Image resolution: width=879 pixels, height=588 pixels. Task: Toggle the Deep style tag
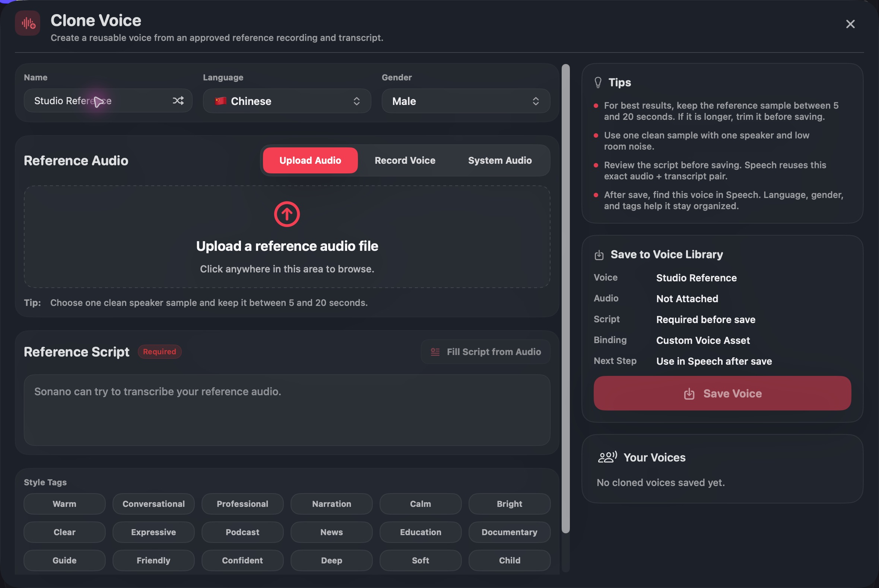[331, 560]
